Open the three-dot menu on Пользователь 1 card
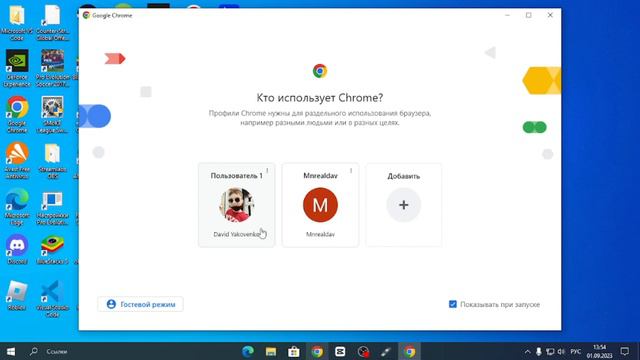Image resolution: width=640 pixels, height=360 pixels. (267, 171)
